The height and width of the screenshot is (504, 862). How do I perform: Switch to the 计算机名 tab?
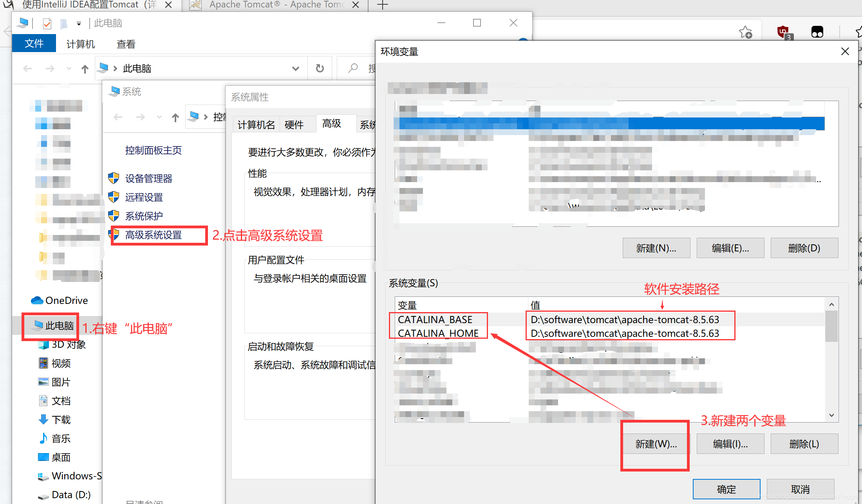255,124
